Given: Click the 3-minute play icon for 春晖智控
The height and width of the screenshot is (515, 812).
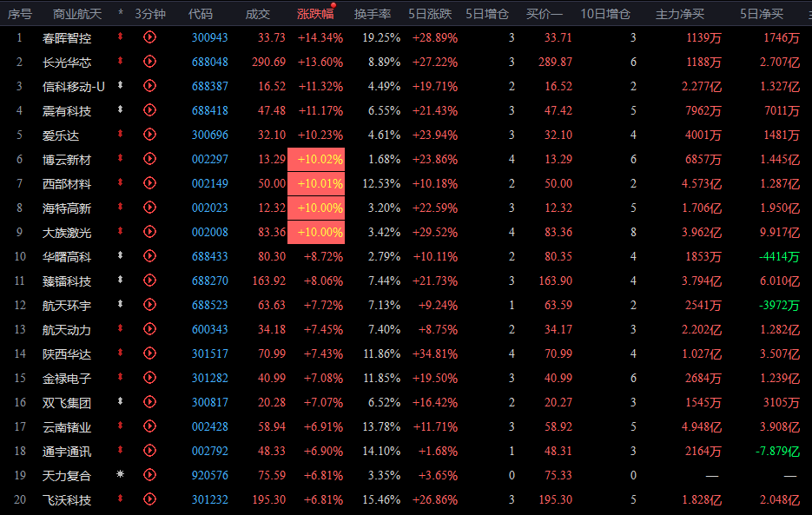Looking at the screenshot, I should pos(149,37).
